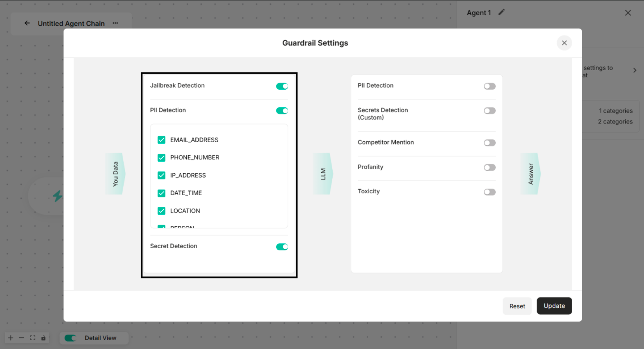The image size is (644, 349).
Task: Click the Agent 1 title text
Action: tap(479, 13)
